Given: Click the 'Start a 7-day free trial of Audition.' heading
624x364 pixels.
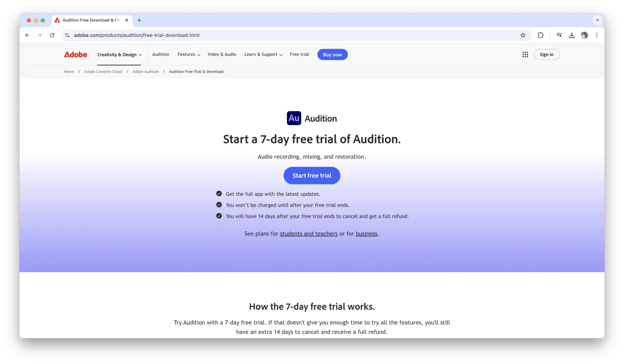Looking at the screenshot, I should coord(312,139).
